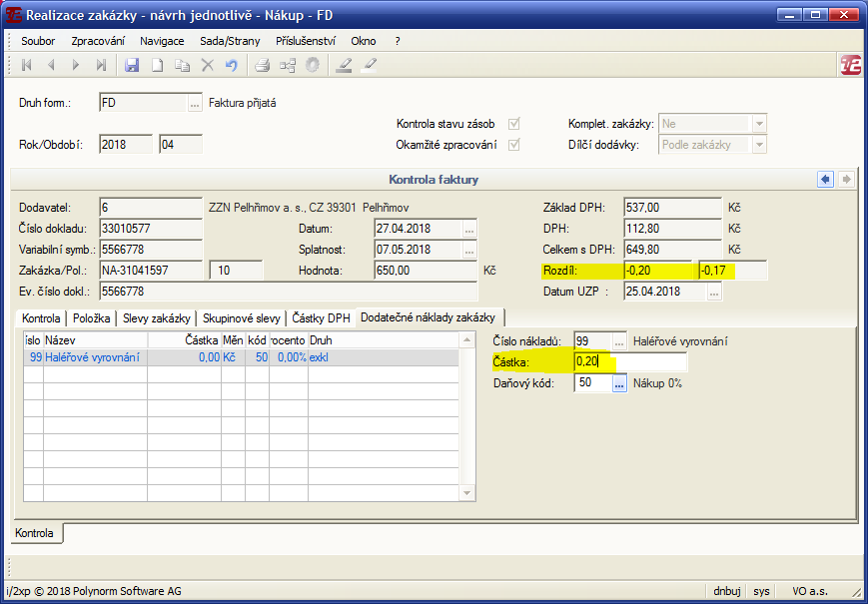868x604 pixels.
Task: Open the Datum date picker button
Action: 469,229
